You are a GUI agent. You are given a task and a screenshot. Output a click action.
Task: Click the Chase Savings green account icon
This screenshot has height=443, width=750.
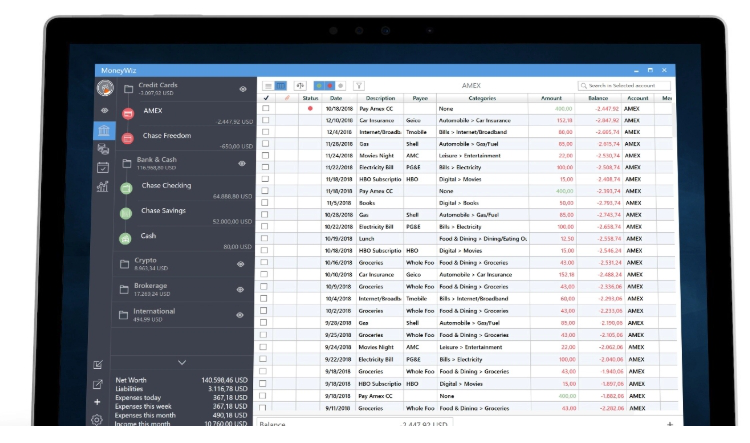coord(126,213)
